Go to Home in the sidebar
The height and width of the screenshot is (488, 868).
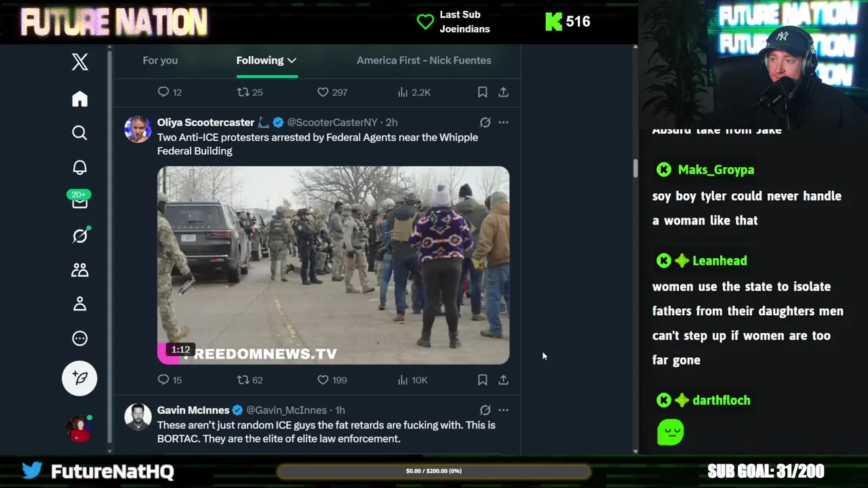coord(80,99)
